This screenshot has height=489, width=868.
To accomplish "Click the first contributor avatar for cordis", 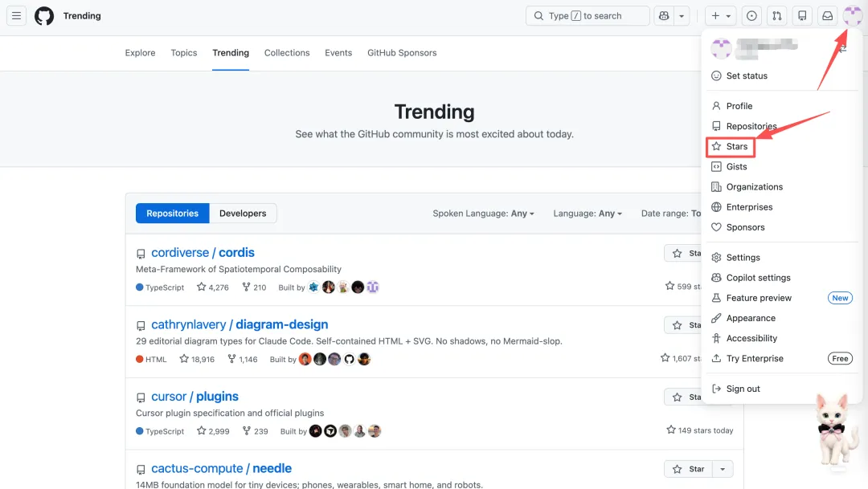I will click(x=314, y=287).
